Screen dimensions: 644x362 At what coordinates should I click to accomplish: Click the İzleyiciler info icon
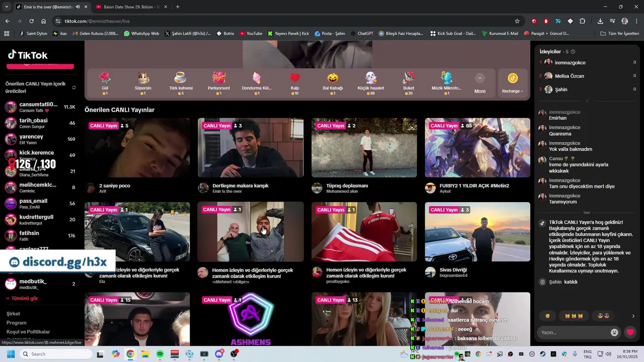click(x=573, y=52)
